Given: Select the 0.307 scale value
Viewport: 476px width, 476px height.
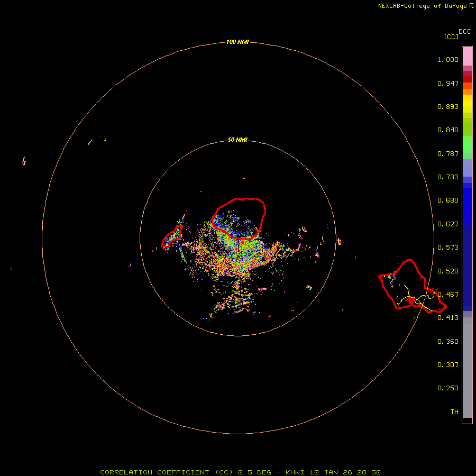Looking at the screenshot, I should pyautogui.click(x=448, y=365).
